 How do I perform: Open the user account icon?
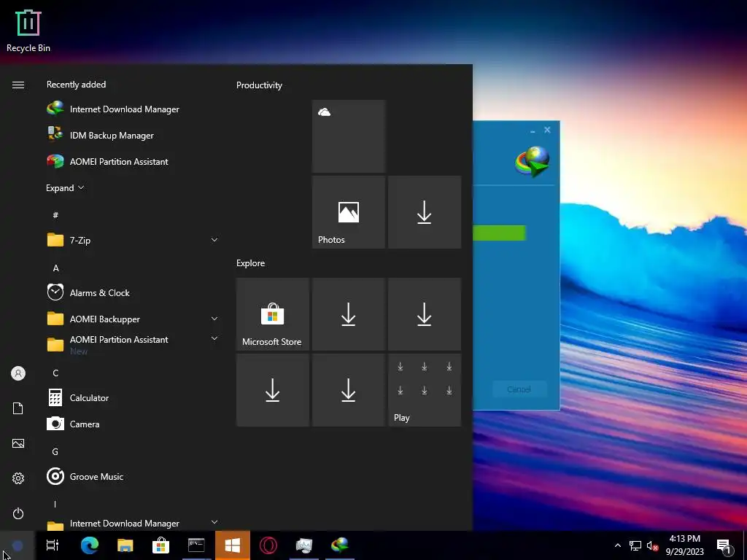tap(18, 373)
